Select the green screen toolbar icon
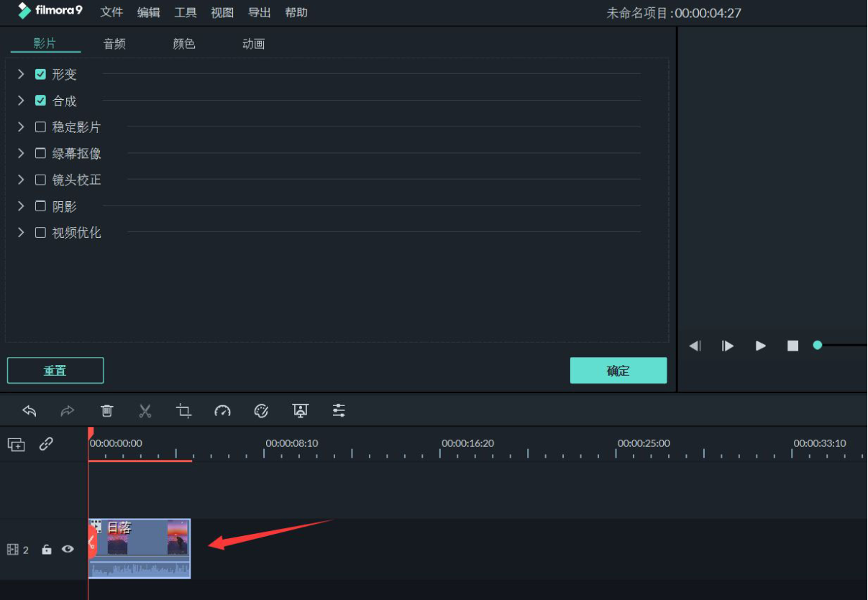 pyautogui.click(x=300, y=410)
